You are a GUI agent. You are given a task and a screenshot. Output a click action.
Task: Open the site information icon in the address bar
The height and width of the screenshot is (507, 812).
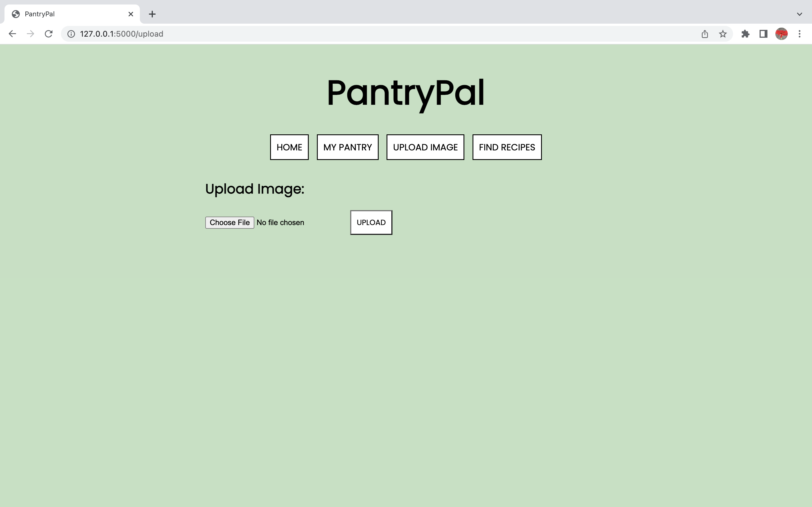pos(71,34)
